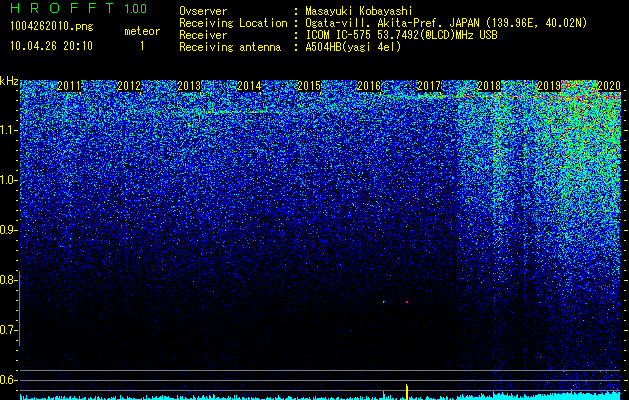Click the 0.8 kHz axis label
This screenshot has height=400, width=629.
(x=9, y=280)
